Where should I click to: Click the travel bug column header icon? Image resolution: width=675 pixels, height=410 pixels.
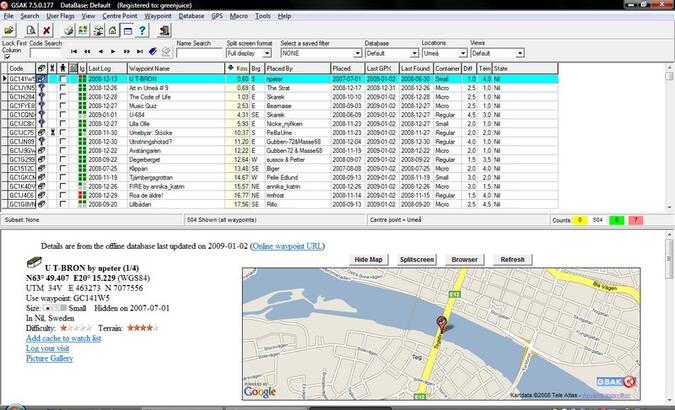pyautogui.click(x=52, y=68)
